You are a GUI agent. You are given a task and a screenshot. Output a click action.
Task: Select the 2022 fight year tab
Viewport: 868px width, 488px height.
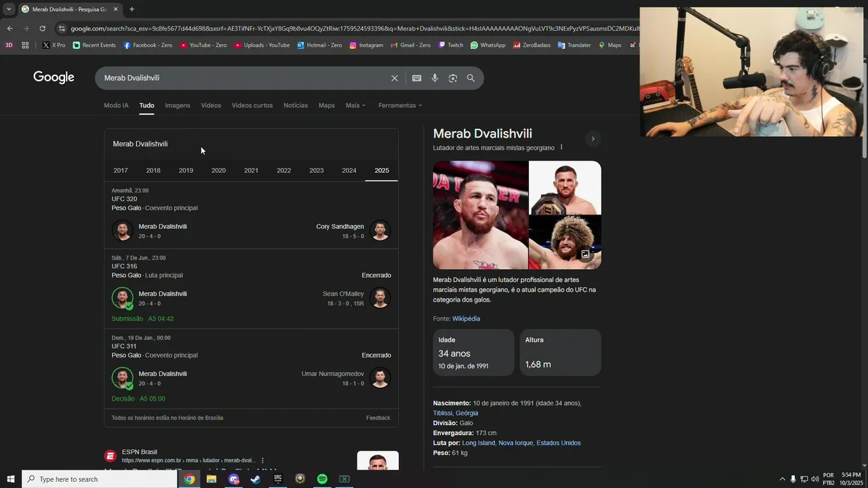click(x=284, y=171)
